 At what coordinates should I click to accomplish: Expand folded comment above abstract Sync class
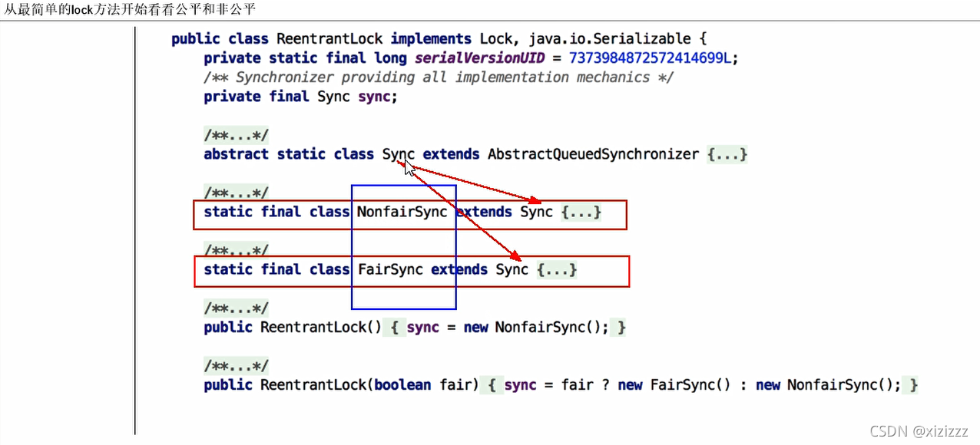(x=236, y=136)
